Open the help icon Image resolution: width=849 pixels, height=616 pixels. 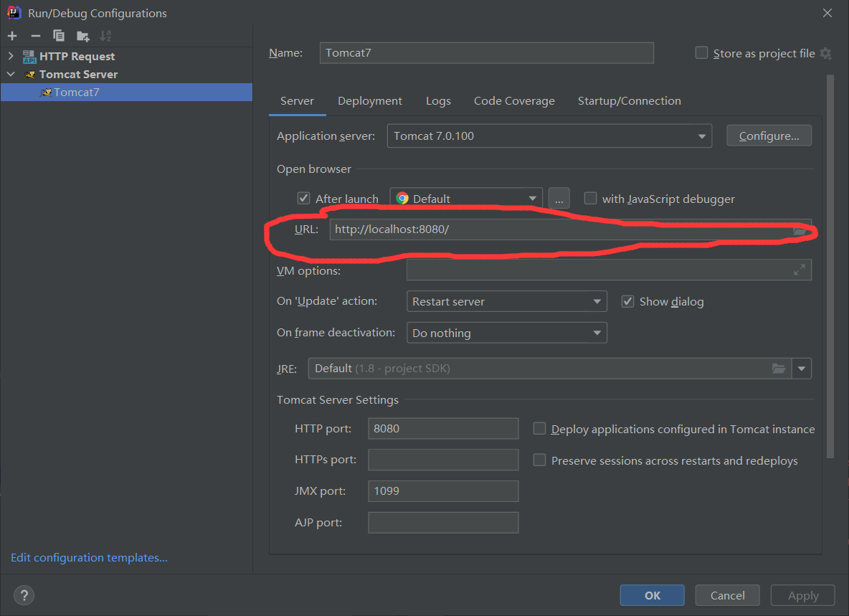coord(24,595)
